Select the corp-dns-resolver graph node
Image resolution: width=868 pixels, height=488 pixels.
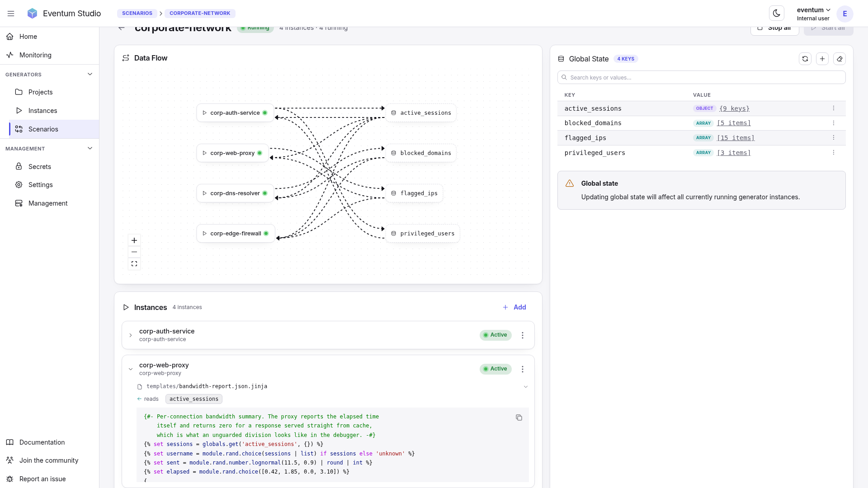(x=235, y=193)
